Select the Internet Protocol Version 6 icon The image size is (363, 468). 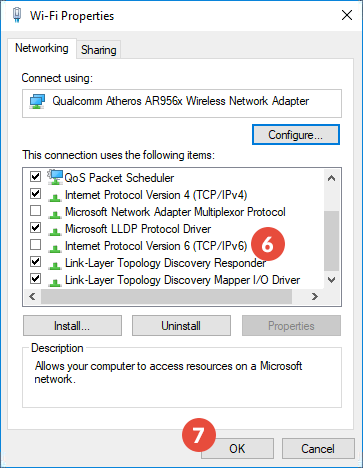pyautogui.click(x=55, y=248)
